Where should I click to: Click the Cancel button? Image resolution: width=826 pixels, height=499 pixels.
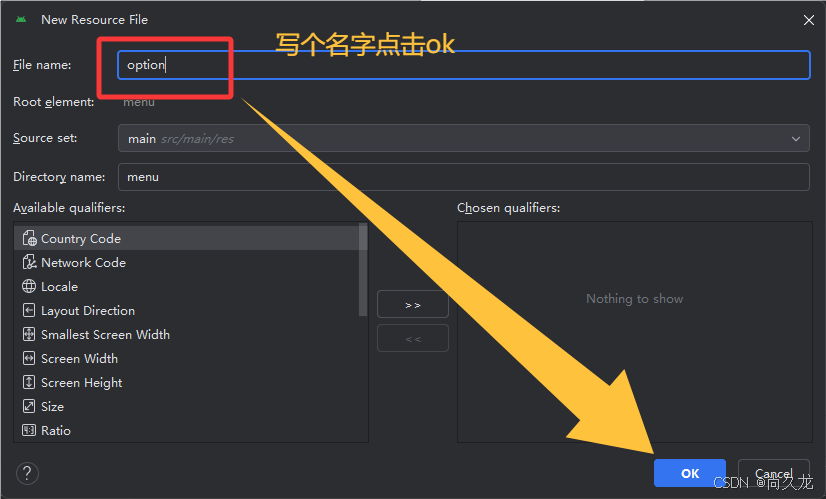pyautogui.click(x=773, y=473)
